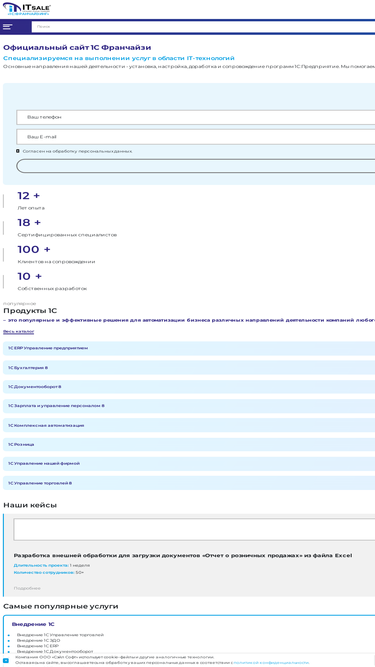Image resolution: width=375 pixels, height=667 pixels.
Task: Open '1С Зарплата и управление персоналом 8'
Action: [189, 406]
